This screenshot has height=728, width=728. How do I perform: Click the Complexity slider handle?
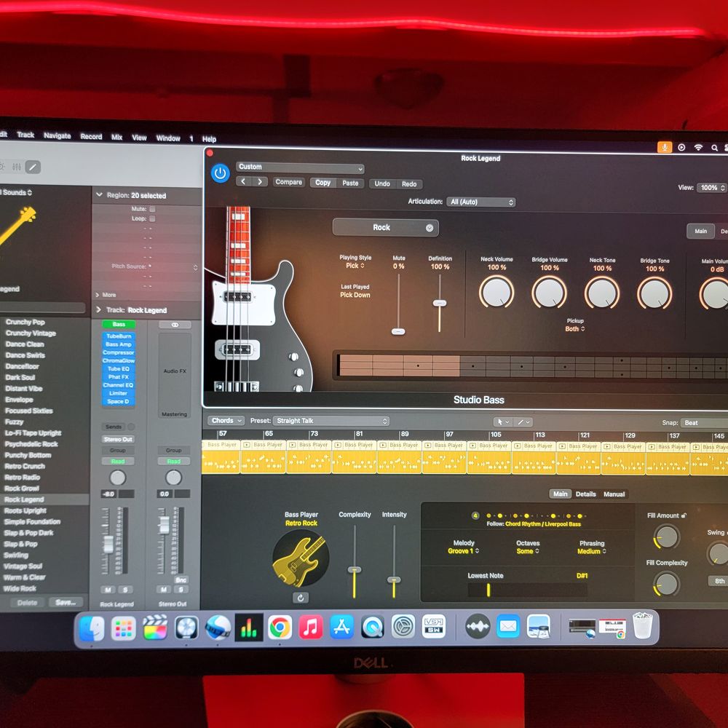point(355,570)
